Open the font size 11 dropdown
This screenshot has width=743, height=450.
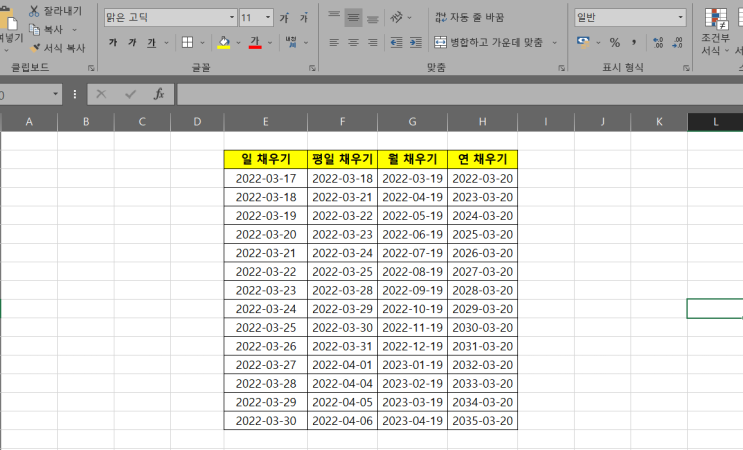point(268,18)
